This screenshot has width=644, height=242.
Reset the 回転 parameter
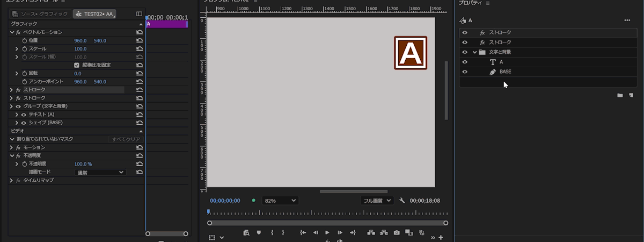coord(140,73)
